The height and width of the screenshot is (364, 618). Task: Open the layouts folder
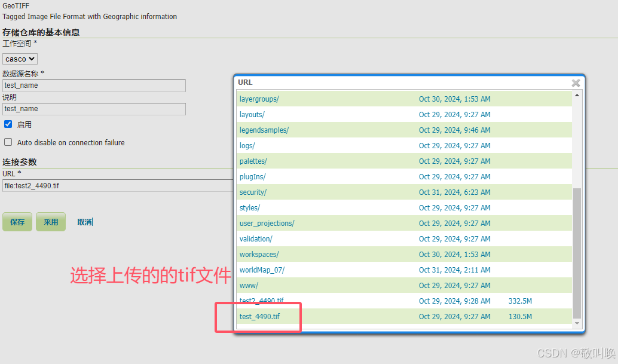pos(252,114)
